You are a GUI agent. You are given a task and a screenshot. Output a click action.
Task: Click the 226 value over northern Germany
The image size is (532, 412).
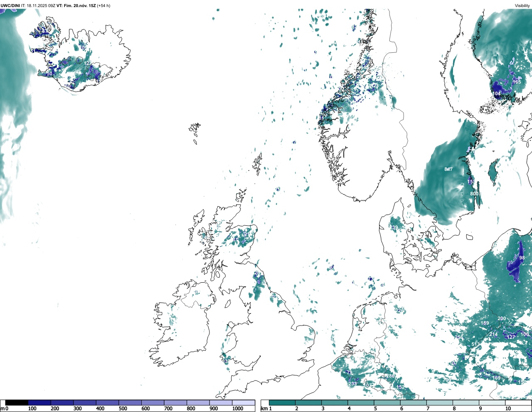[400, 311]
